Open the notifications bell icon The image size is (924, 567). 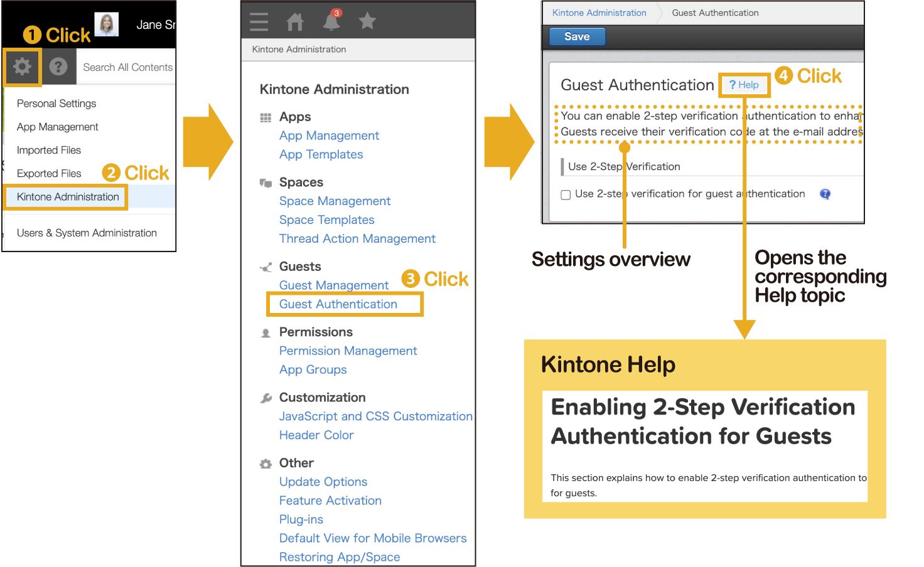[x=331, y=22]
